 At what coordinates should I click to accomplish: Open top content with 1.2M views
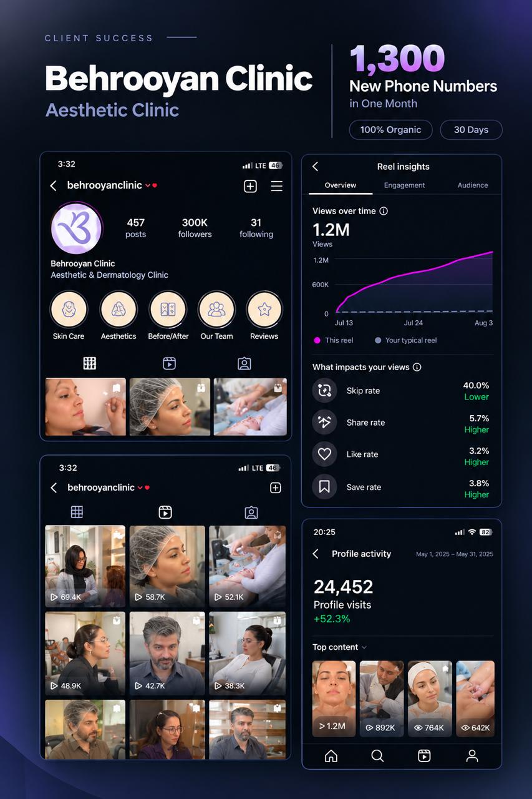(x=334, y=699)
